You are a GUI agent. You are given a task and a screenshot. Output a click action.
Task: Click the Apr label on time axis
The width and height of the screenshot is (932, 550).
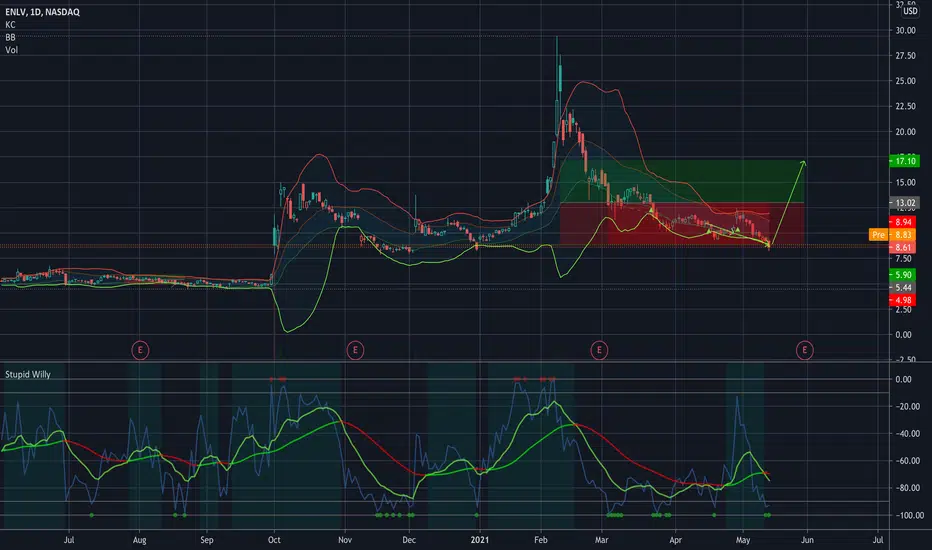[675, 540]
